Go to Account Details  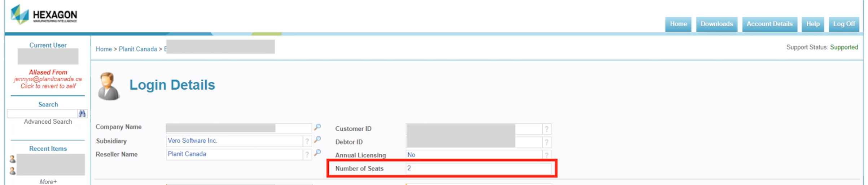(x=770, y=24)
